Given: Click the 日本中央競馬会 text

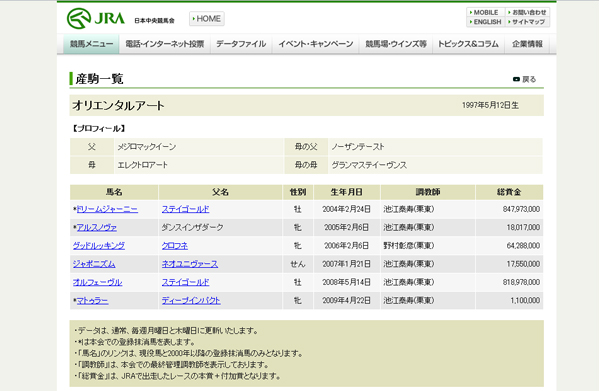Looking at the screenshot, I should (x=154, y=21).
